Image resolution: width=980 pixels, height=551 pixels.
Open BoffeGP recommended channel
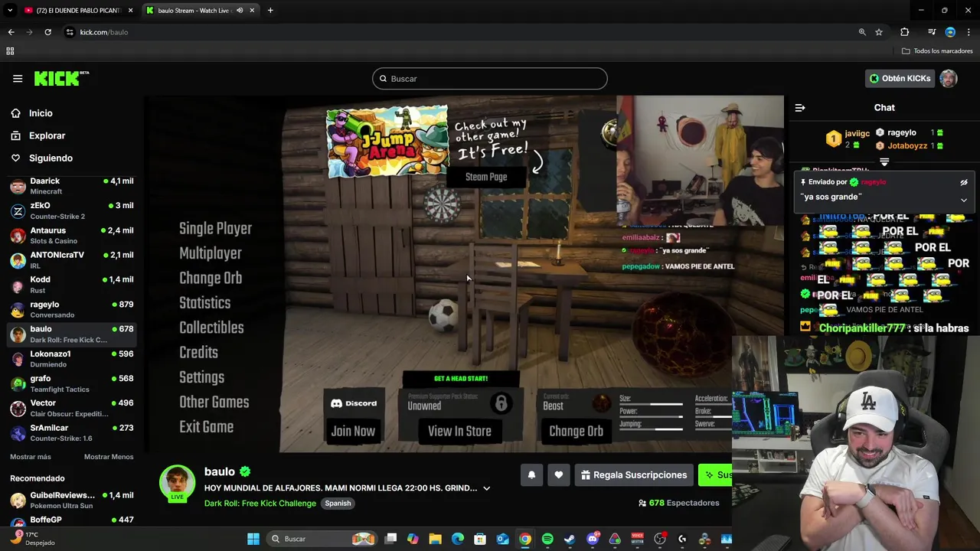tap(72, 523)
